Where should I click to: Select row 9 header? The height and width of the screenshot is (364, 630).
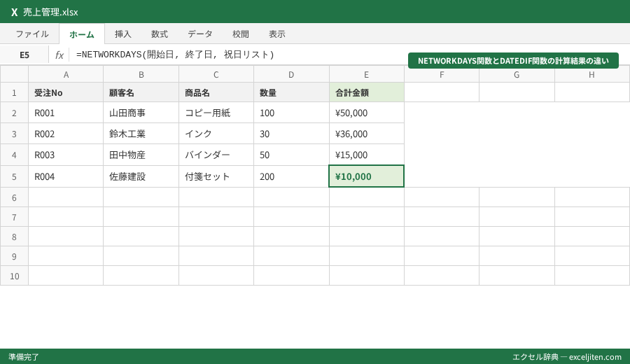14,256
